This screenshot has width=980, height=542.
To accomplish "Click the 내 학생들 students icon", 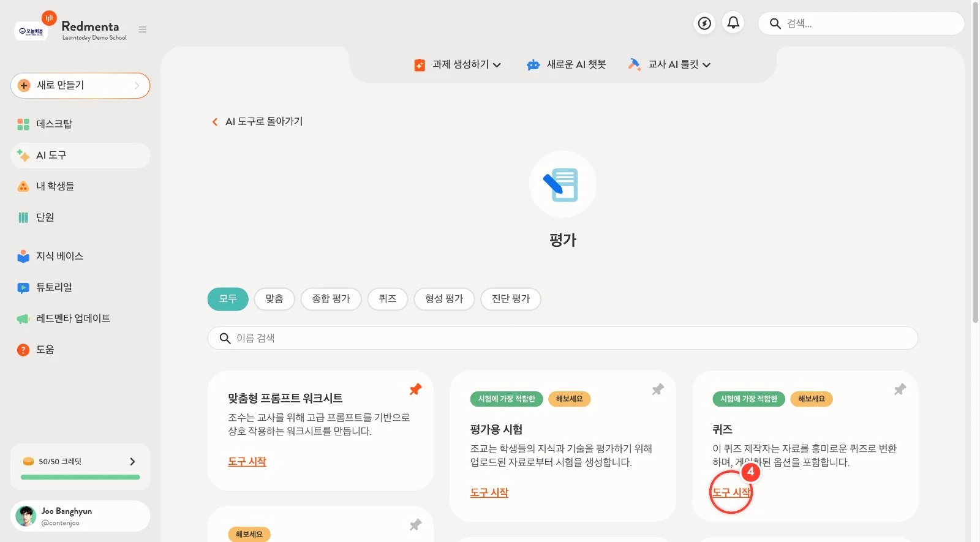I will [x=23, y=186].
